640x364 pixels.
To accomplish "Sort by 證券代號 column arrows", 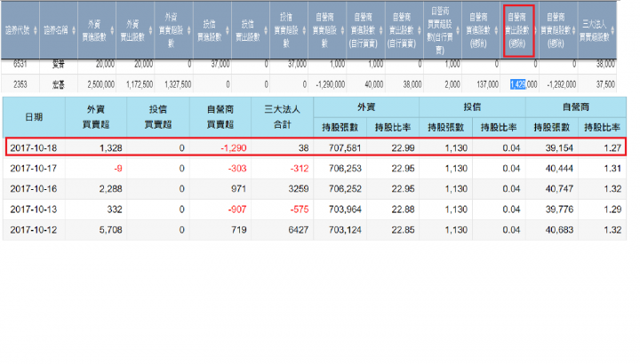I will [36, 30].
